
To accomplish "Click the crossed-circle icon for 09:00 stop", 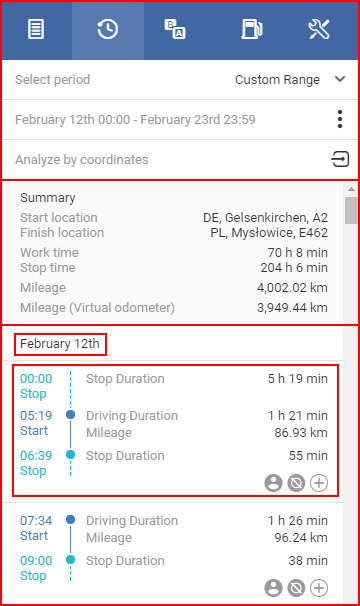I will [x=296, y=588].
